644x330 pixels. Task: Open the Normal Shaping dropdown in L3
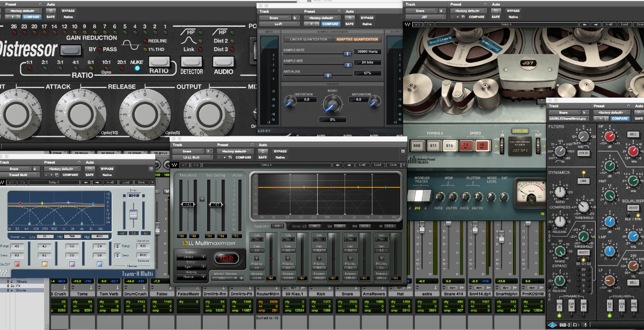(x=192, y=277)
